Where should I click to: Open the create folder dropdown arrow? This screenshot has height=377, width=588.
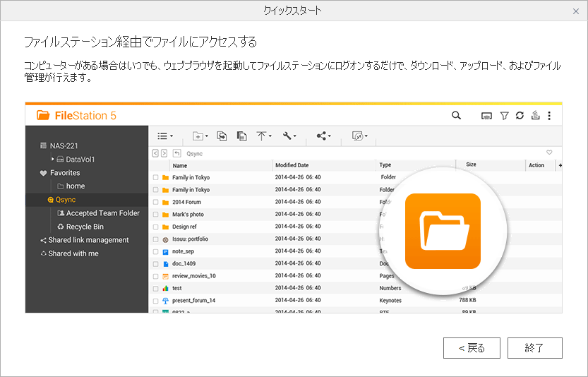(x=207, y=136)
